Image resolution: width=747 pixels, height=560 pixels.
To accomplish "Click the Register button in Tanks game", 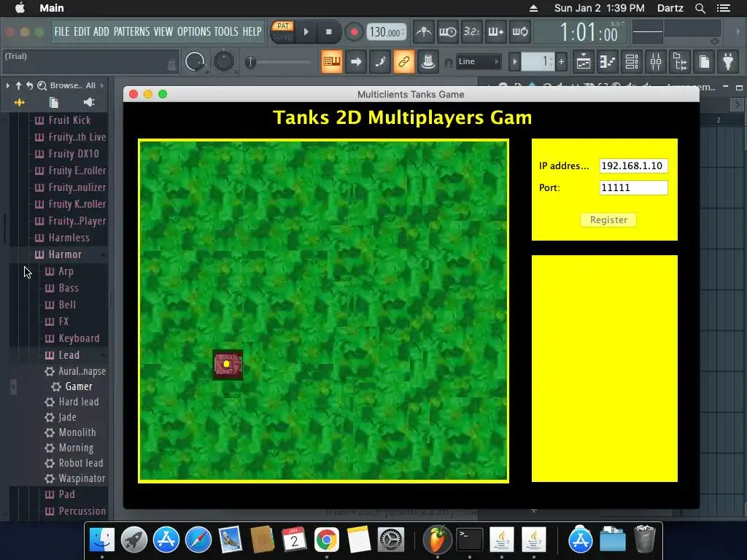I will 608,220.
